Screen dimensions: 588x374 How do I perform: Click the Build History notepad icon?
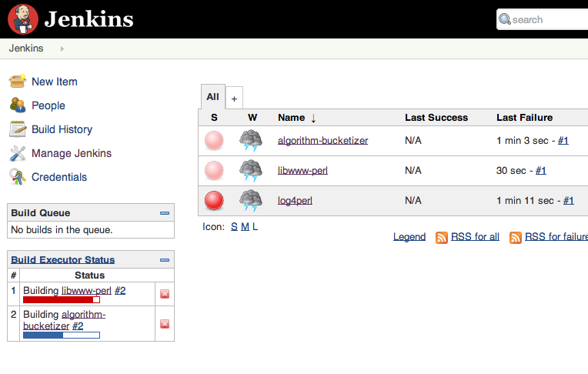pyautogui.click(x=17, y=129)
